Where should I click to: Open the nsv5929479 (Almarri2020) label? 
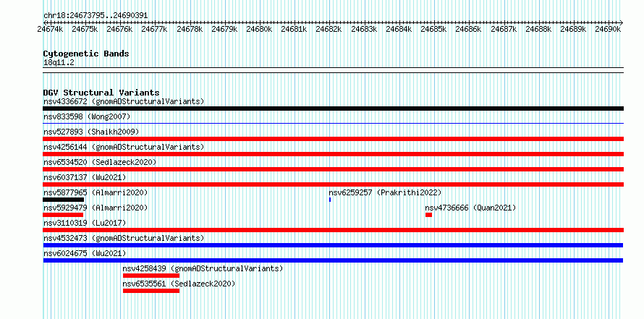[x=96, y=208]
